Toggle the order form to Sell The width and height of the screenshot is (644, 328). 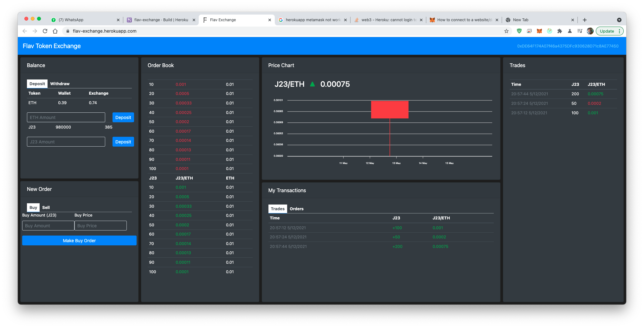tap(46, 207)
